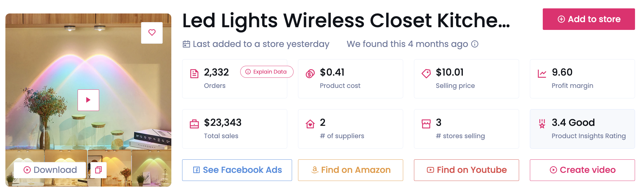Play the product video
The height and width of the screenshot is (189, 644).
(x=88, y=100)
